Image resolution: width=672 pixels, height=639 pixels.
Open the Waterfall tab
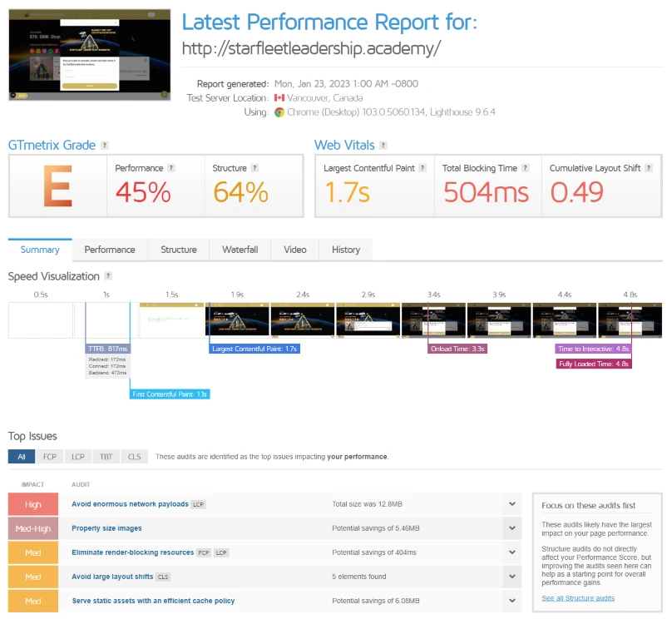pyautogui.click(x=240, y=250)
